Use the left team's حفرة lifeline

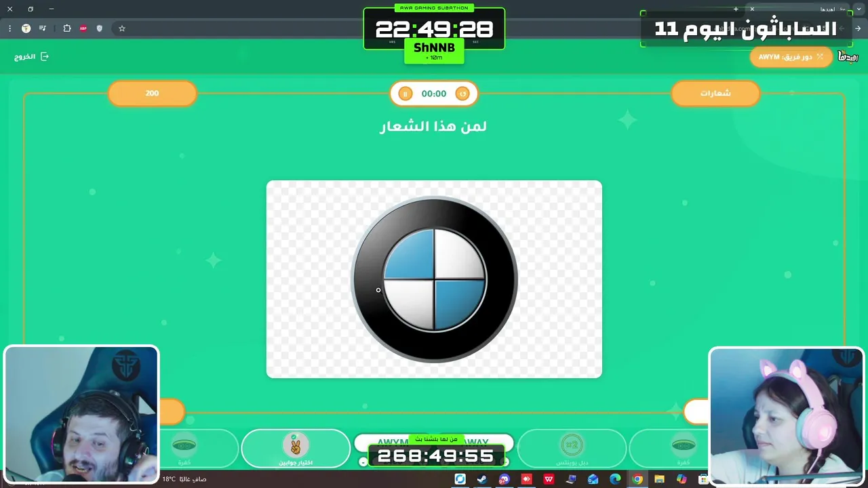pos(184,449)
